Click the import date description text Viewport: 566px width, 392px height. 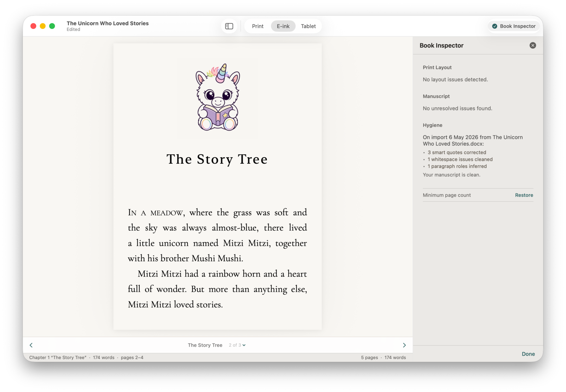point(473,140)
